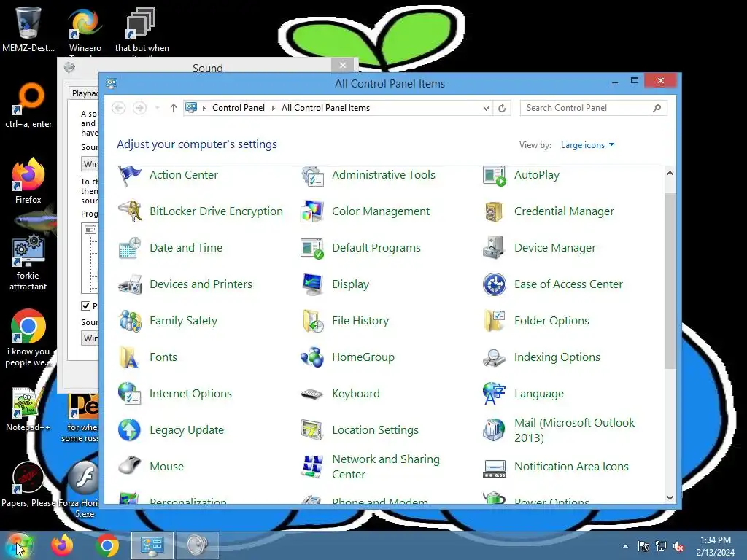Switch to Sound window taskbar button
Image resolution: width=747 pixels, height=560 pixels.
pyautogui.click(x=197, y=545)
